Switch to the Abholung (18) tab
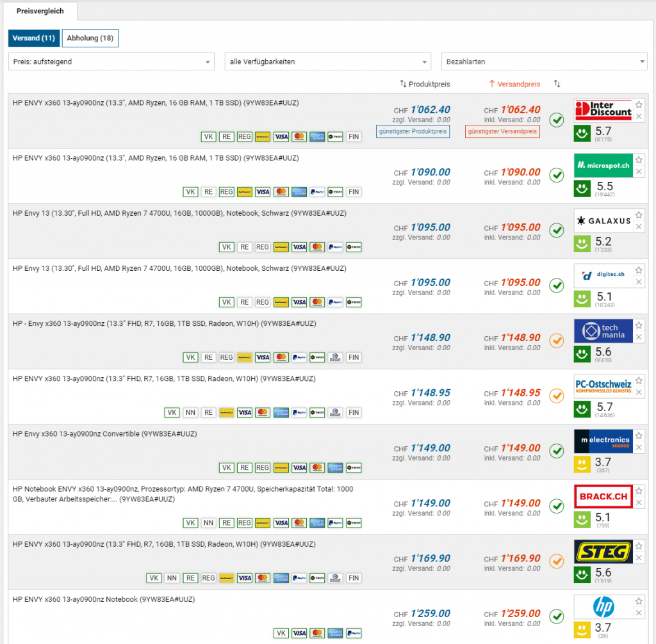The image size is (656, 644). [90, 38]
